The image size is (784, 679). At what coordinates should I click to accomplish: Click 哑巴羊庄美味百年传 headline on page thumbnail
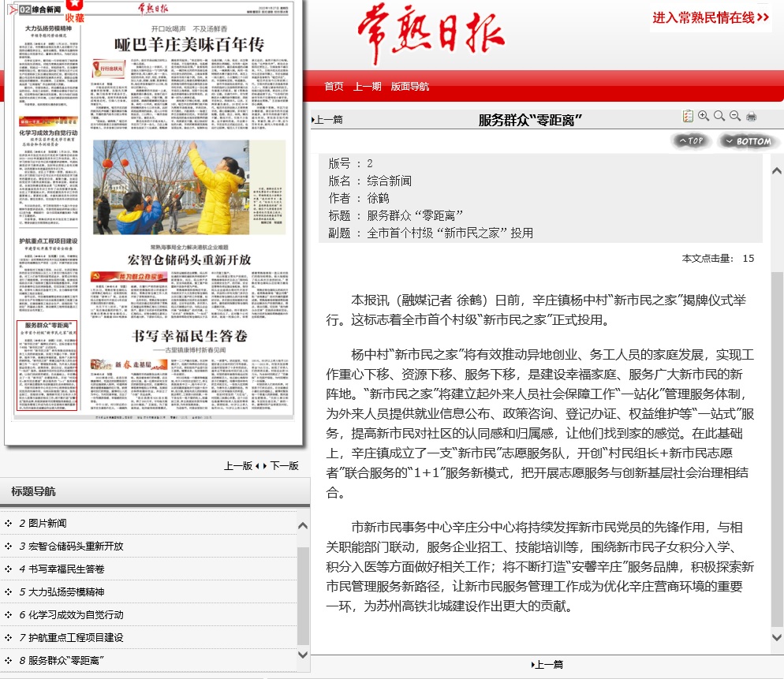click(x=189, y=44)
